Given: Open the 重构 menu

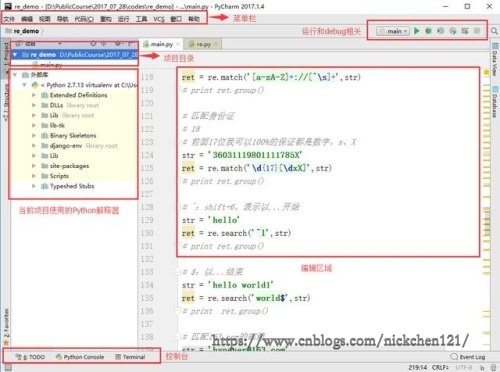Looking at the screenshot, I should [106, 19].
